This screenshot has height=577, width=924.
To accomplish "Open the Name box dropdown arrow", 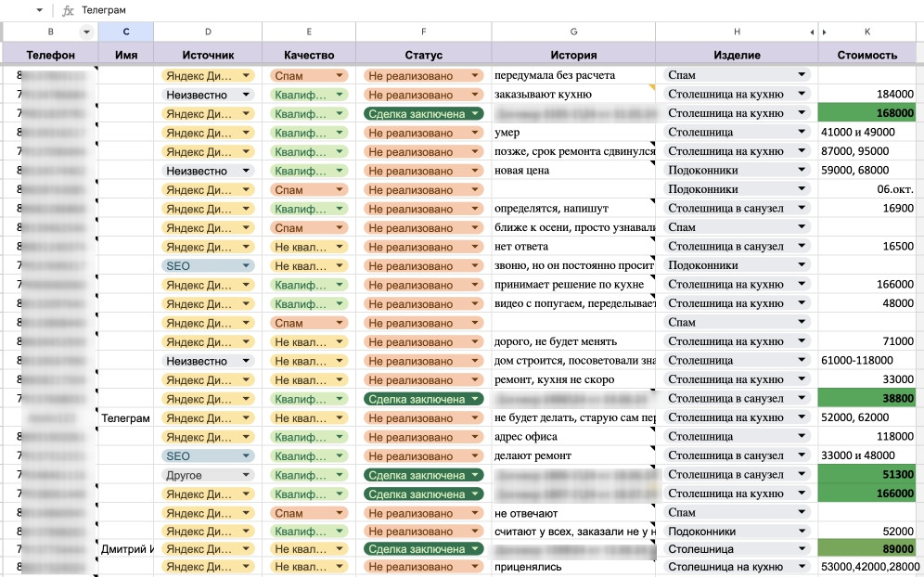I will (x=39, y=10).
